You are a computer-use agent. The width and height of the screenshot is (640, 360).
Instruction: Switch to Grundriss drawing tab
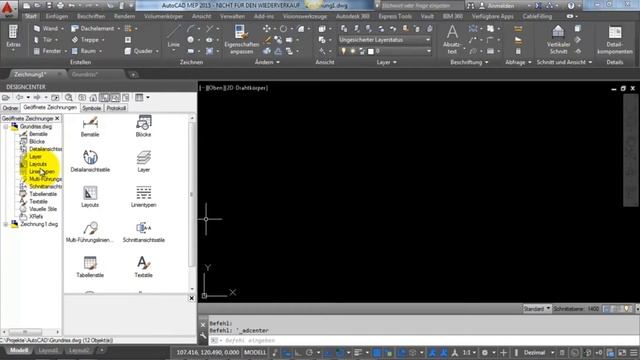click(x=85, y=74)
